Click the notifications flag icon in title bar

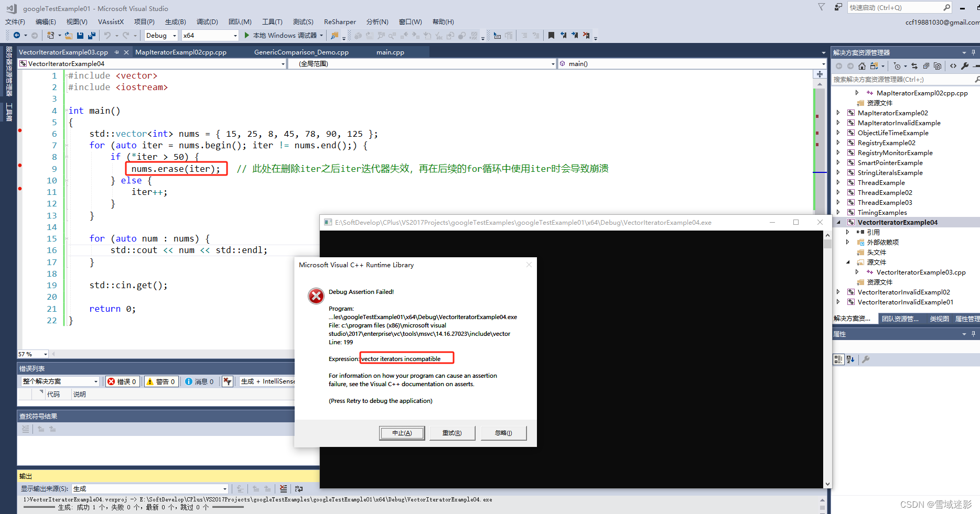(x=821, y=7)
